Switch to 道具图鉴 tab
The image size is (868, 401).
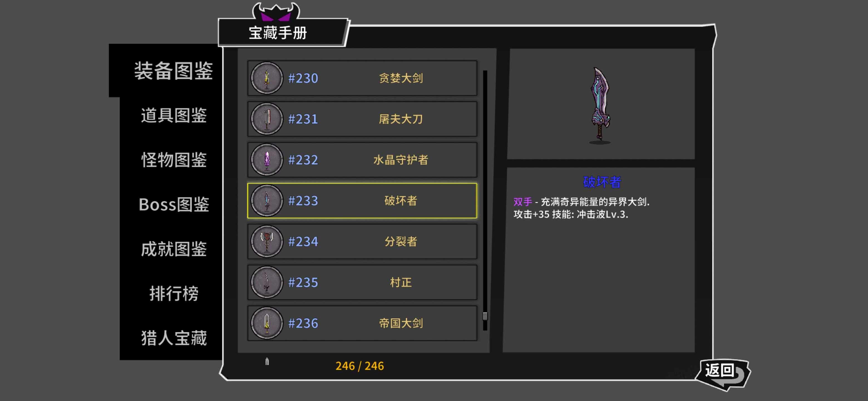[174, 115]
